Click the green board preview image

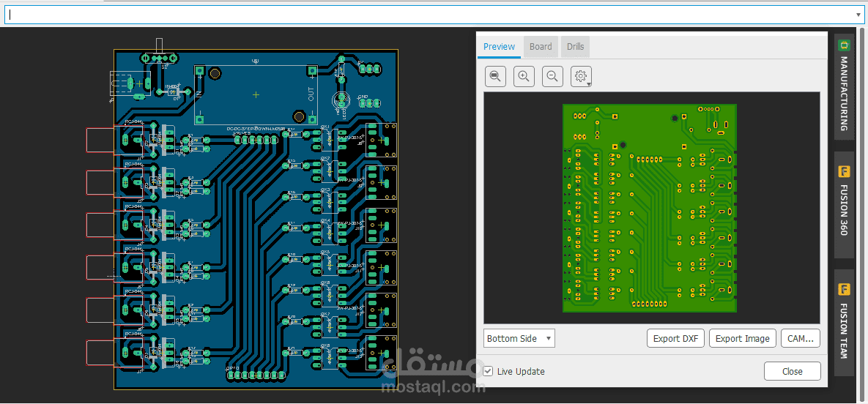point(650,208)
